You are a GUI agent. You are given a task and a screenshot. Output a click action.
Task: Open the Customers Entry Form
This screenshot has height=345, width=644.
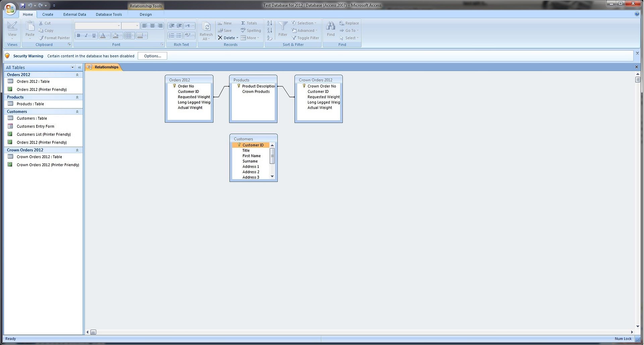[x=35, y=126]
